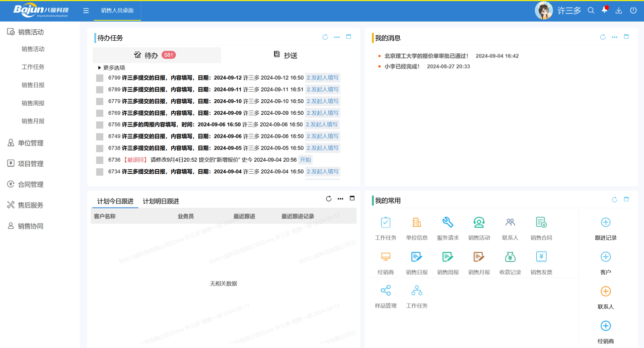Switch to the 抄送 tab

(x=285, y=55)
